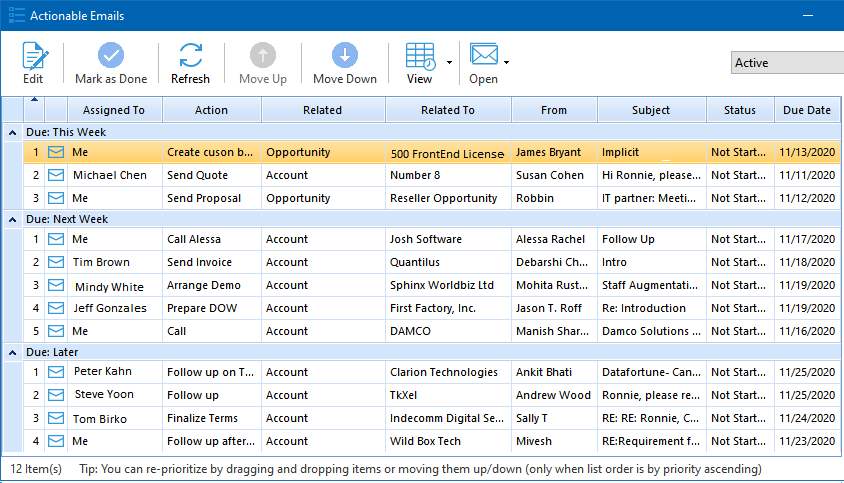The height and width of the screenshot is (483, 844).
Task: Click the Edit toolbar icon
Action: [x=33, y=56]
